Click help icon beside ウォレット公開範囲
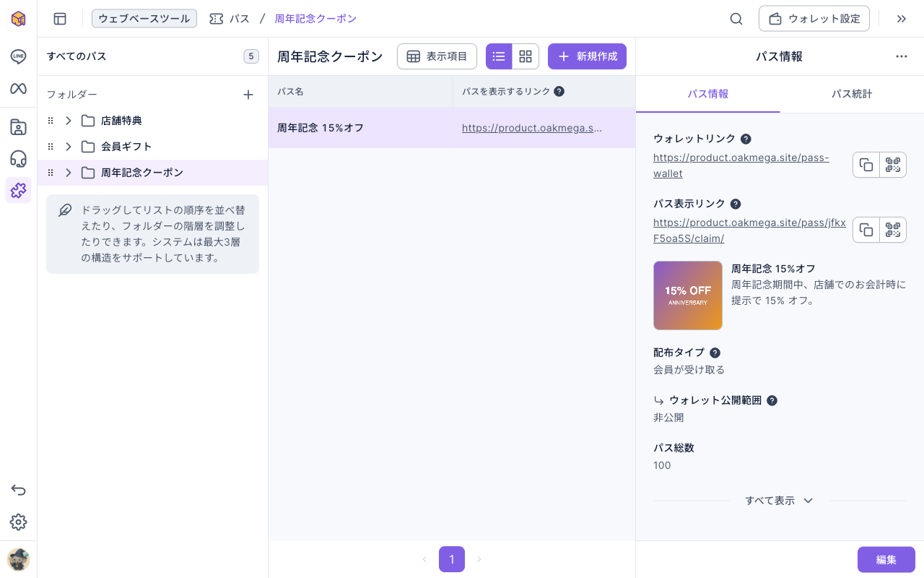 pyautogui.click(x=772, y=400)
